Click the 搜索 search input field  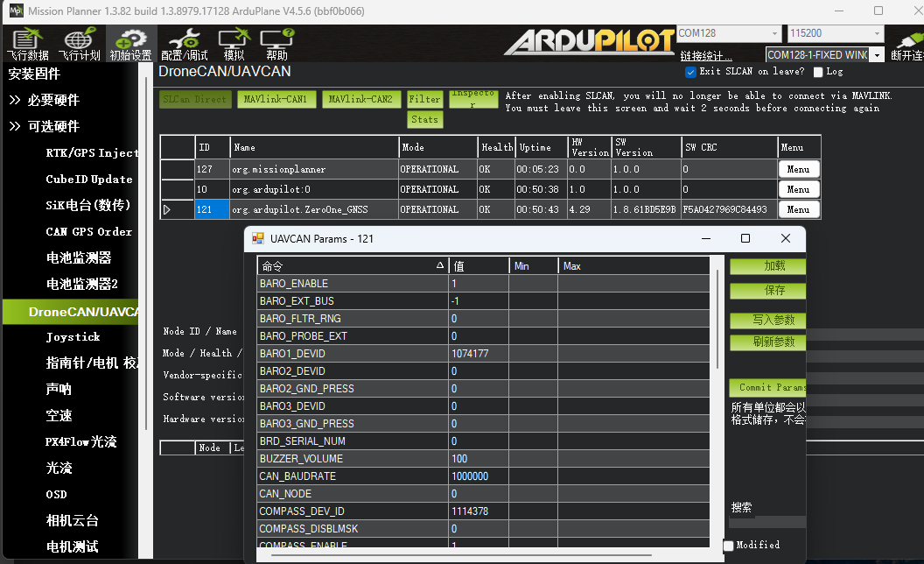pos(766,522)
